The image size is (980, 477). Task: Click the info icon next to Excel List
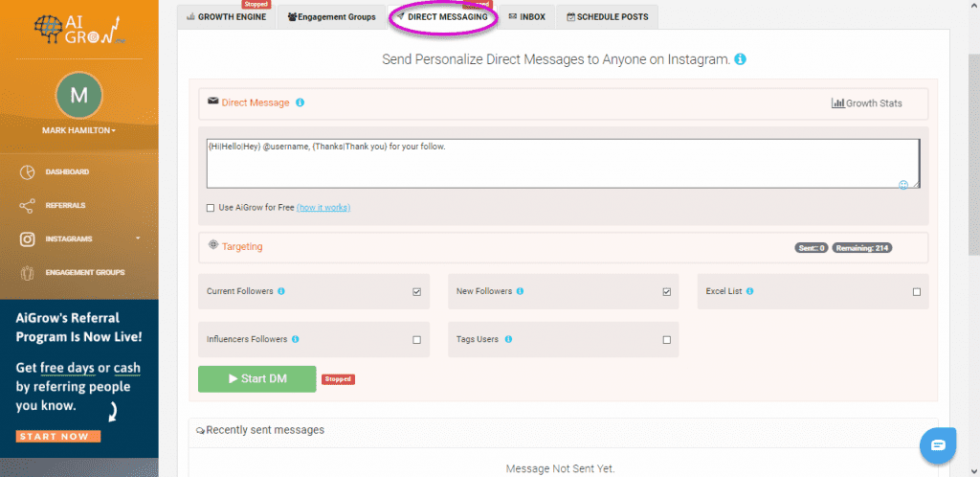coord(749,291)
